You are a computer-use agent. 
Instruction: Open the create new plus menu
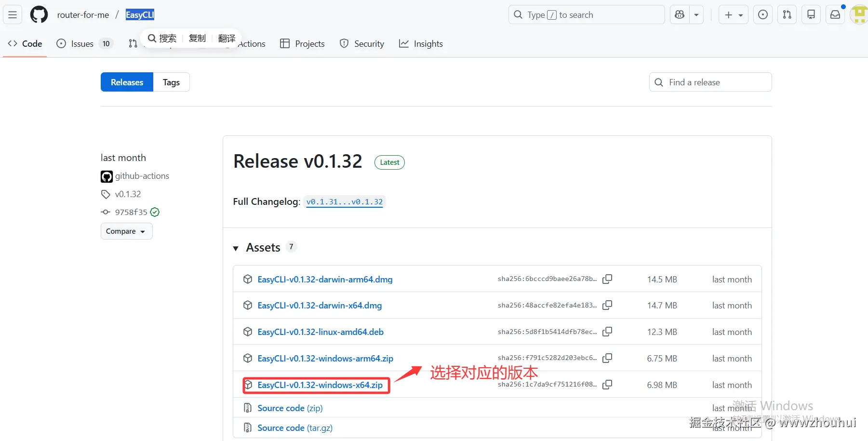734,14
